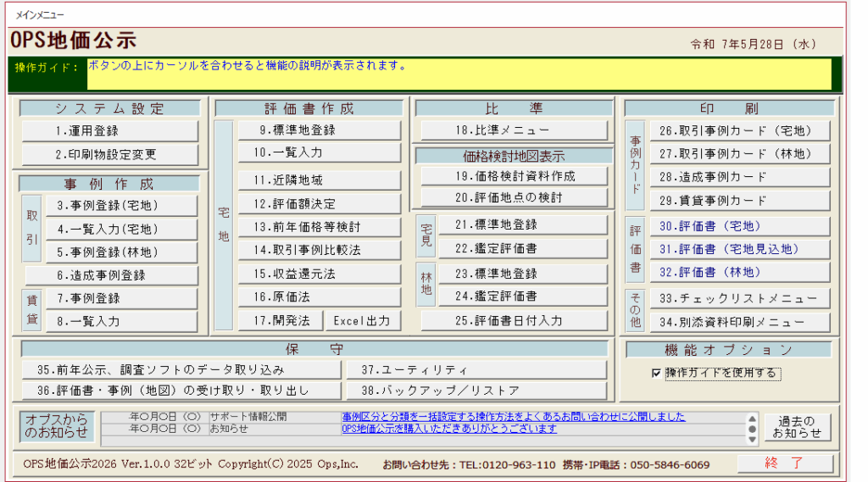Open 35.前年公示、調査ソフトのデータ取り込み
868x482 pixels.
click(x=181, y=369)
